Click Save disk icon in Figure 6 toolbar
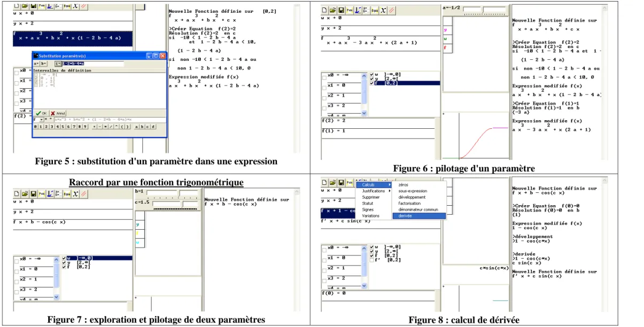 pos(341,10)
